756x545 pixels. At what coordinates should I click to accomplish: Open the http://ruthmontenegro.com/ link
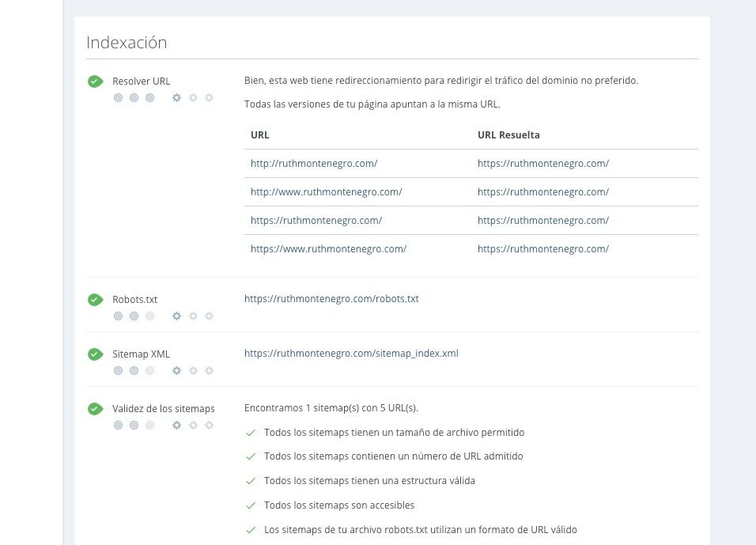[314, 164]
